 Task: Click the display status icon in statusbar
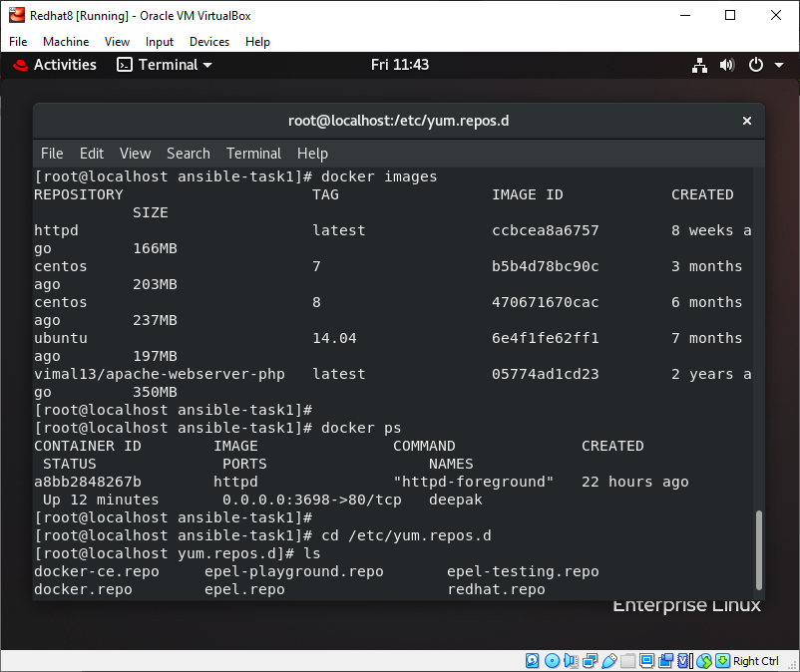644,660
